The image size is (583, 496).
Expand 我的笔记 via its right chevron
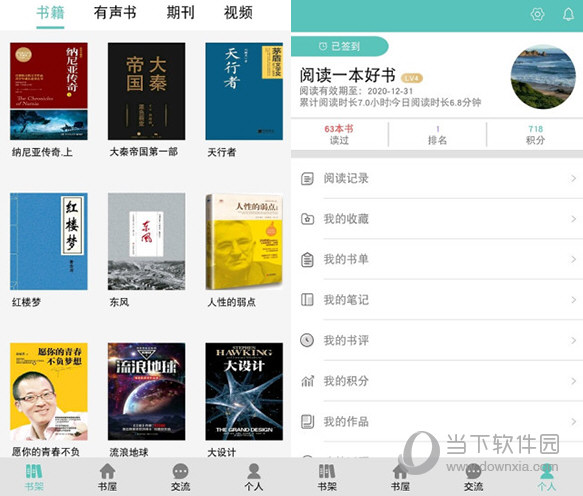pyautogui.click(x=573, y=300)
